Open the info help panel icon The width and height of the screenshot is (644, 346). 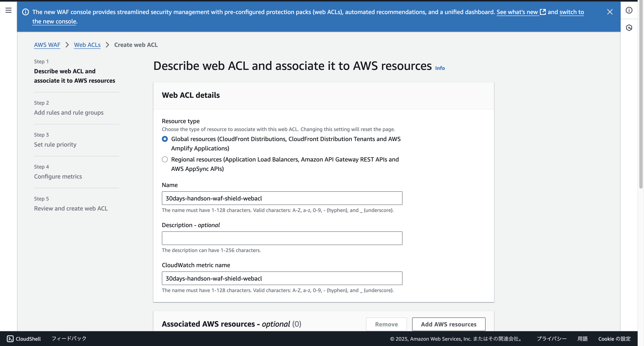(x=629, y=10)
